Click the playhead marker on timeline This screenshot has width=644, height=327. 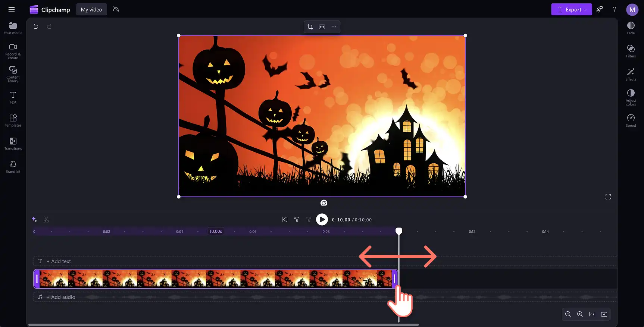click(x=399, y=231)
